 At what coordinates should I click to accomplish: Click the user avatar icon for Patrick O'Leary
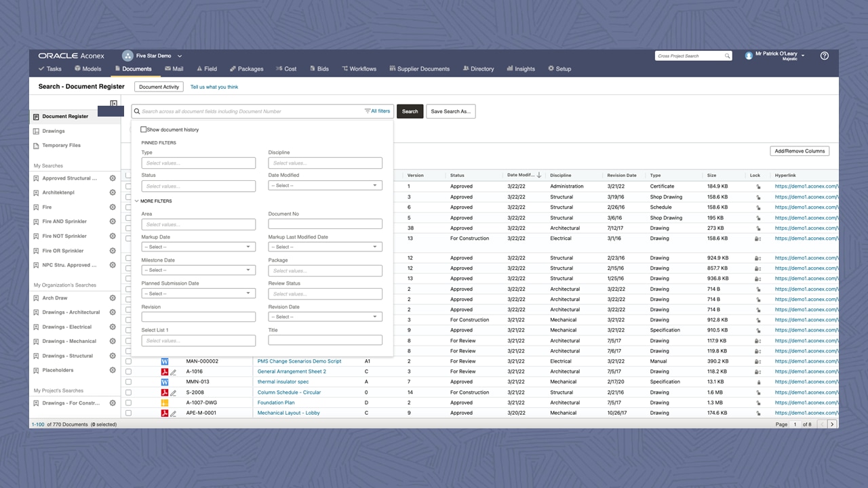[x=749, y=56]
